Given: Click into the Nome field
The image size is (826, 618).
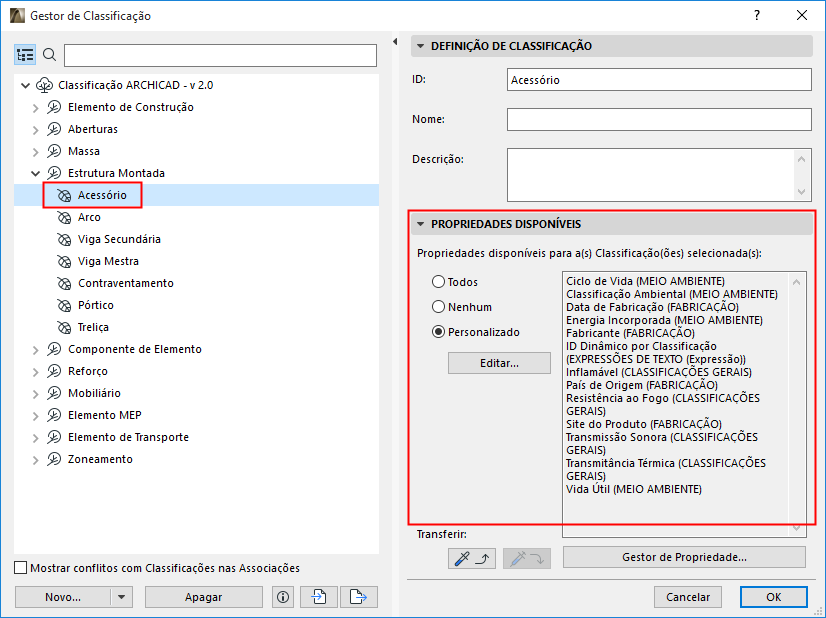Looking at the screenshot, I should [x=659, y=120].
